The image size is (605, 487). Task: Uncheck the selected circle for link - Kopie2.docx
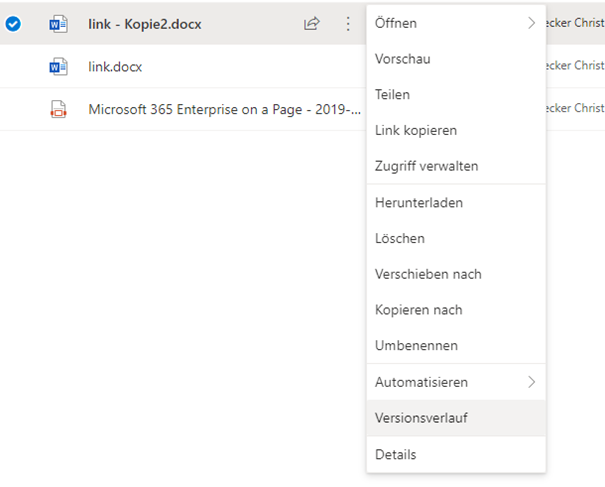click(x=13, y=24)
